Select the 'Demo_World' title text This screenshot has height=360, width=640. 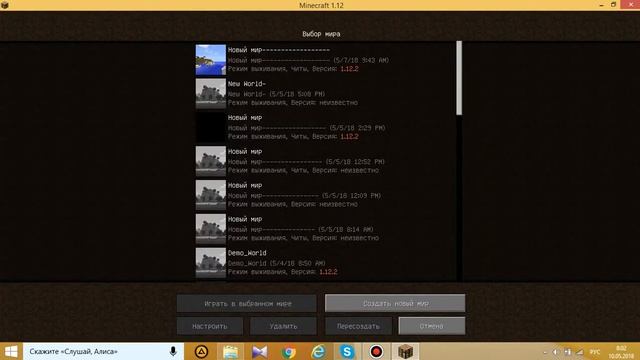coord(247,253)
